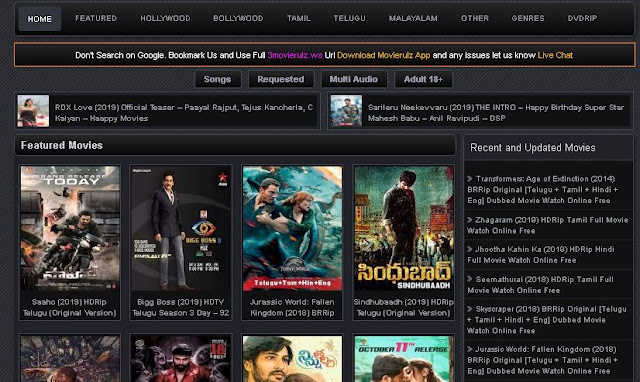640x382 pixels.
Task: Click the Songs button
Action: tap(218, 79)
